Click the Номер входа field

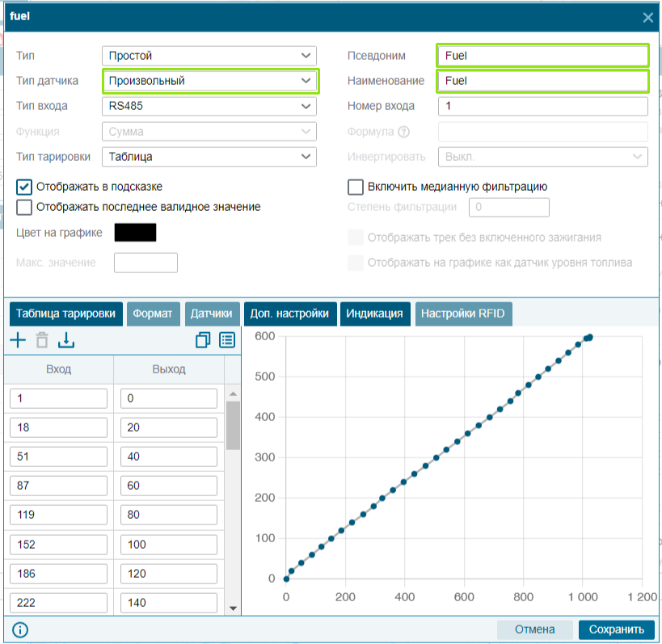pos(543,107)
